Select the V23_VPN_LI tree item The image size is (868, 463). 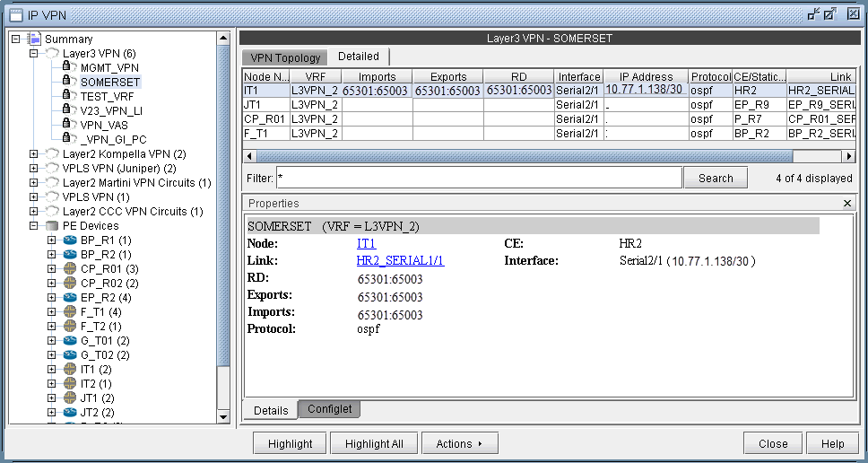pos(111,110)
